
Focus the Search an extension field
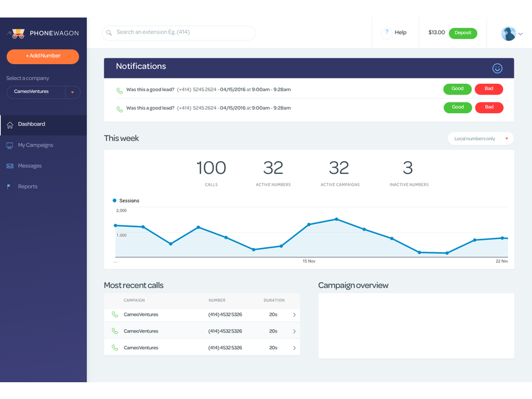[x=179, y=33]
